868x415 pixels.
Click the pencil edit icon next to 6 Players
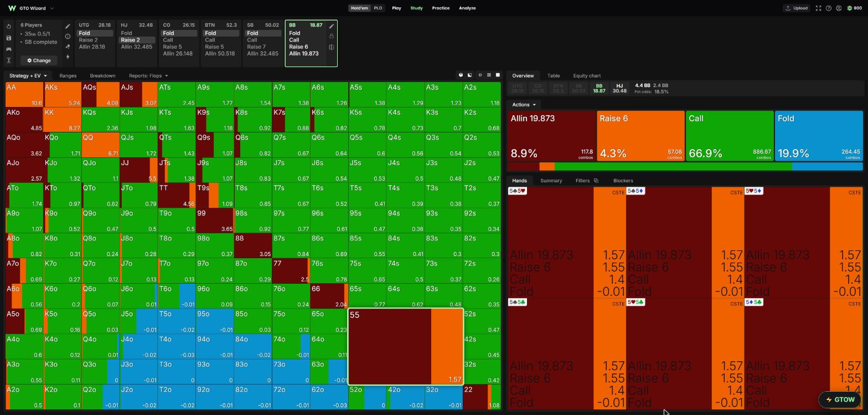click(68, 26)
